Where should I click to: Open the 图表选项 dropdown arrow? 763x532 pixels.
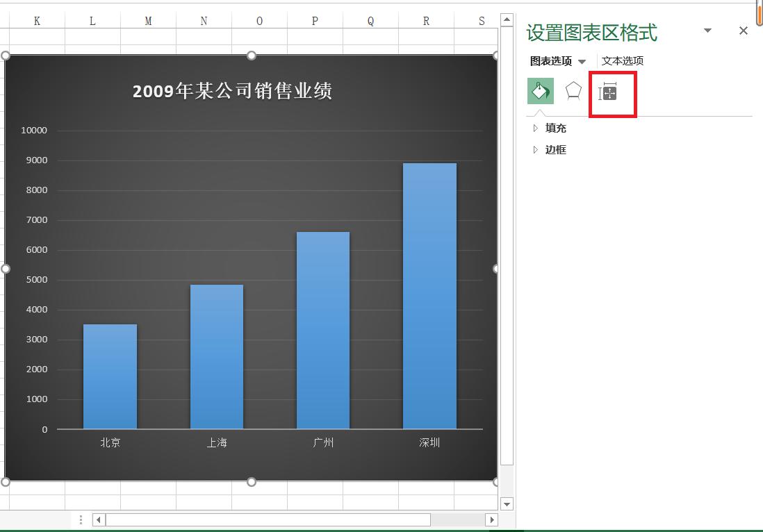pyautogui.click(x=583, y=61)
